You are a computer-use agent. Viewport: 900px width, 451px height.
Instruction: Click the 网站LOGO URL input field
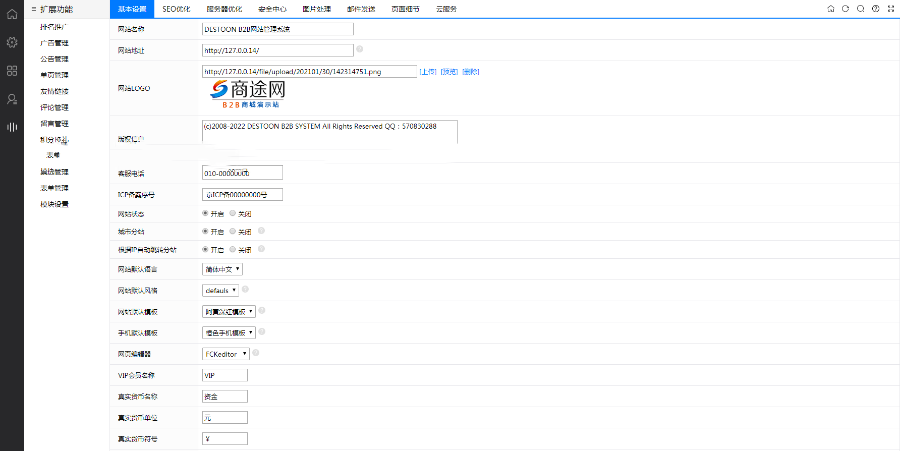click(309, 72)
